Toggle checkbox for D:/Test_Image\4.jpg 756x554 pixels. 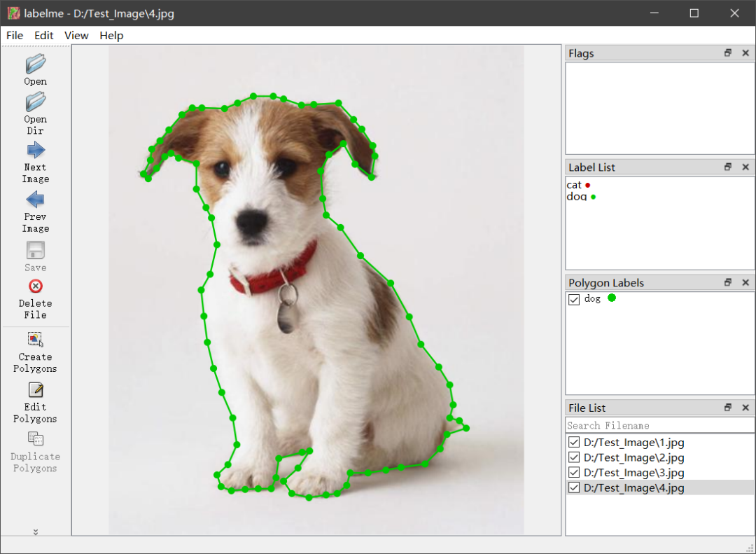coord(574,487)
